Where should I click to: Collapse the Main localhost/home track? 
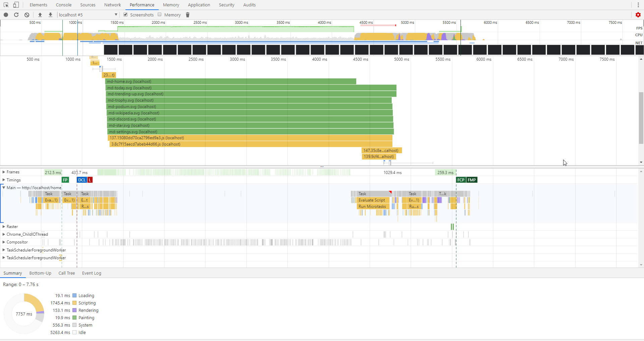pyautogui.click(x=4, y=188)
